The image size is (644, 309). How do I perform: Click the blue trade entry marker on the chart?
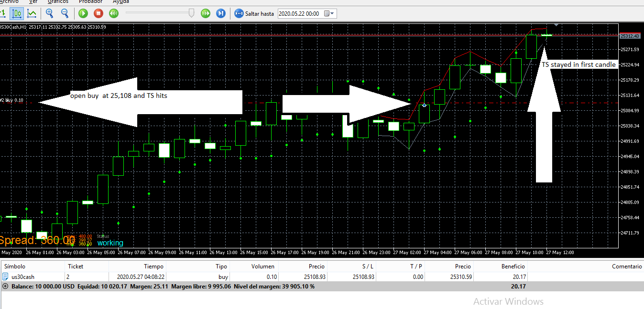point(424,105)
